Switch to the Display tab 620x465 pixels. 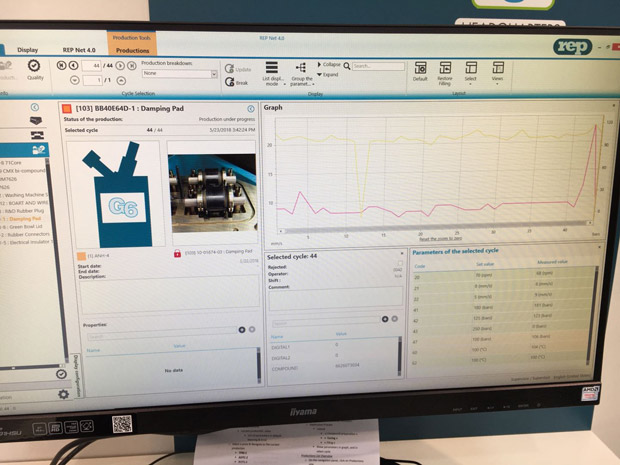coord(28,50)
